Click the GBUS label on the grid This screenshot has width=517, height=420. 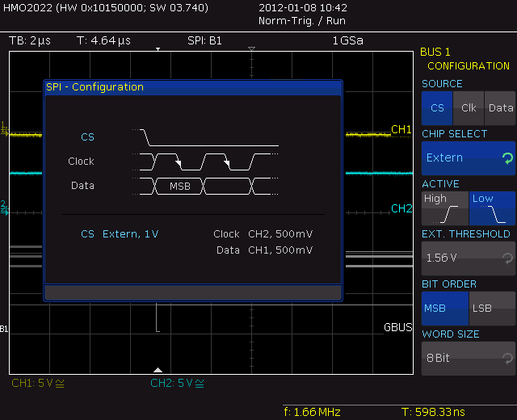click(397, 328)
